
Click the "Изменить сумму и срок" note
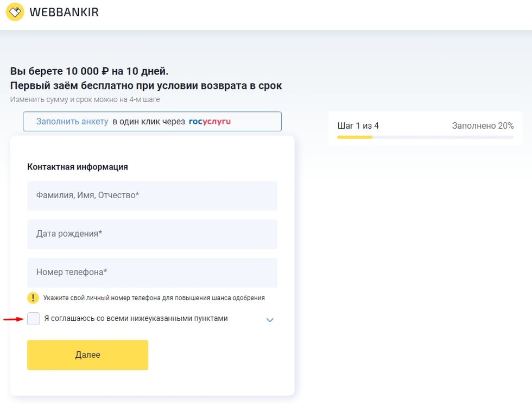pyautogui.click(x=85, y=99)
